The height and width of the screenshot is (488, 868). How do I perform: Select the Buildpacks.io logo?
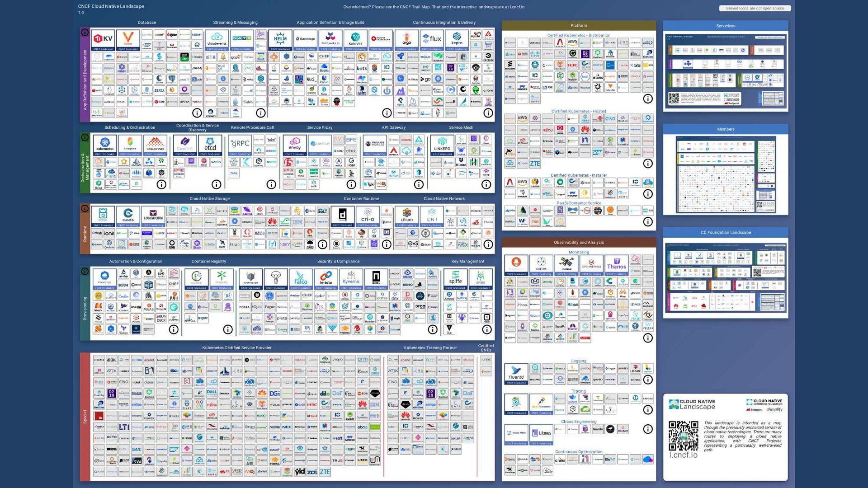pos(330,40)
